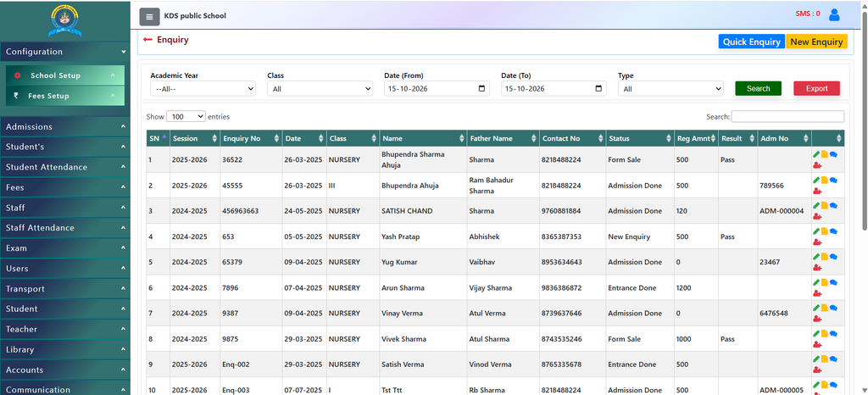868x395 pixels.
Task: Open the Type filter dropdown
Action: point(670,88)
